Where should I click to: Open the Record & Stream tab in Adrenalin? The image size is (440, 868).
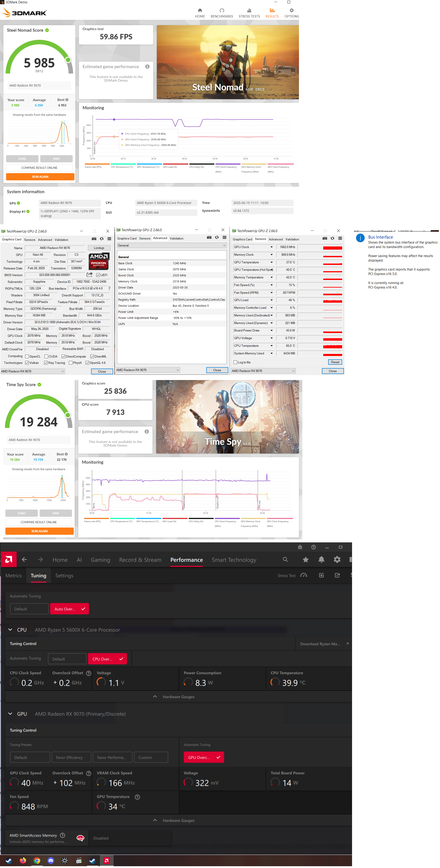click(140, 560)
